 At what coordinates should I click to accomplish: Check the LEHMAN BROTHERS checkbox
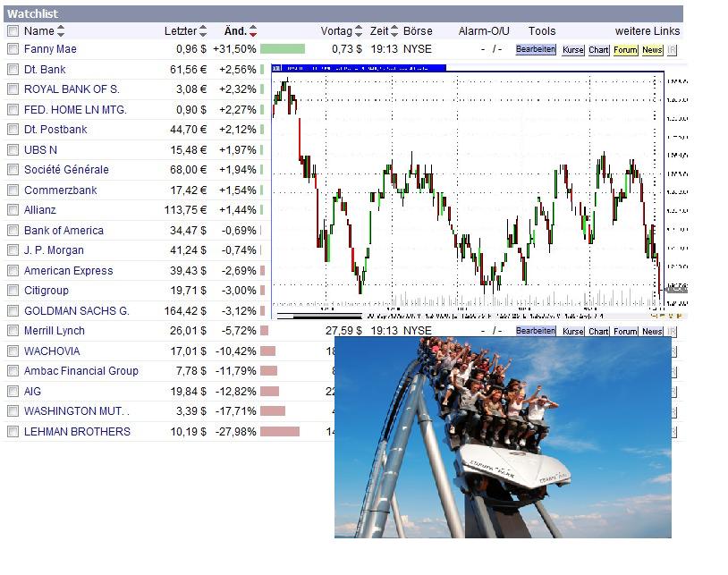coord(13,432)
